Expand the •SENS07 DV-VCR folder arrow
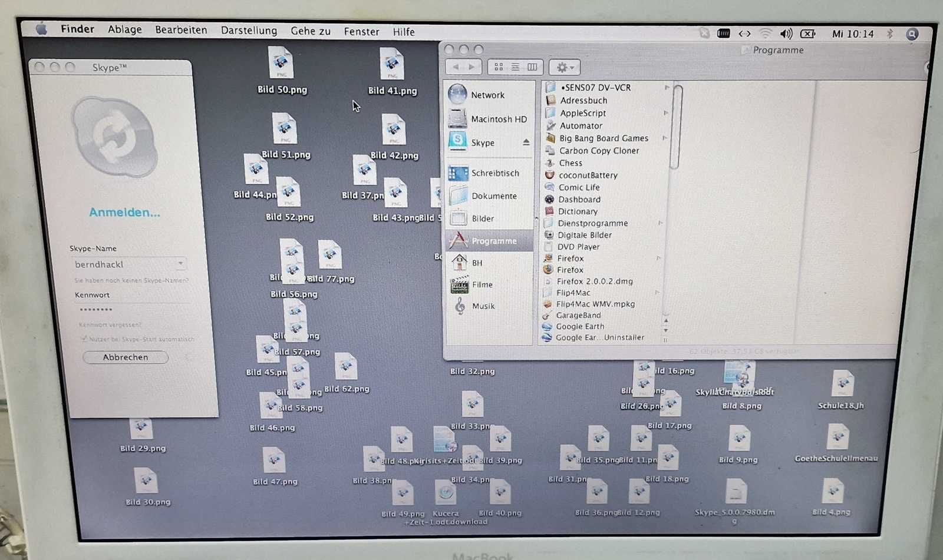The width and height of the screenshot is (943, 560). click(x=667, y=88)
